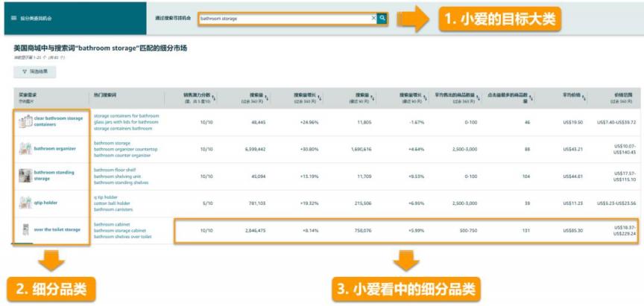Click search term bathroom storage cabinet

click(x=119, y=231)
